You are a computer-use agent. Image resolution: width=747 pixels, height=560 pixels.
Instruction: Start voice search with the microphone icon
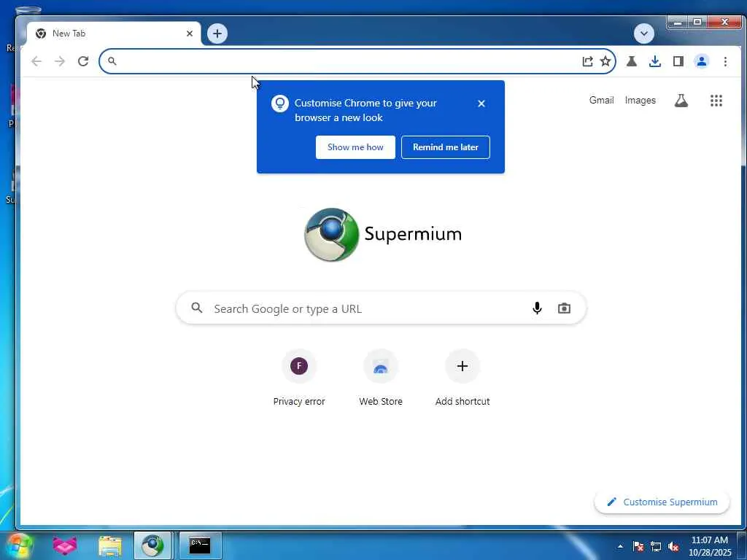(x=537, y=308)
